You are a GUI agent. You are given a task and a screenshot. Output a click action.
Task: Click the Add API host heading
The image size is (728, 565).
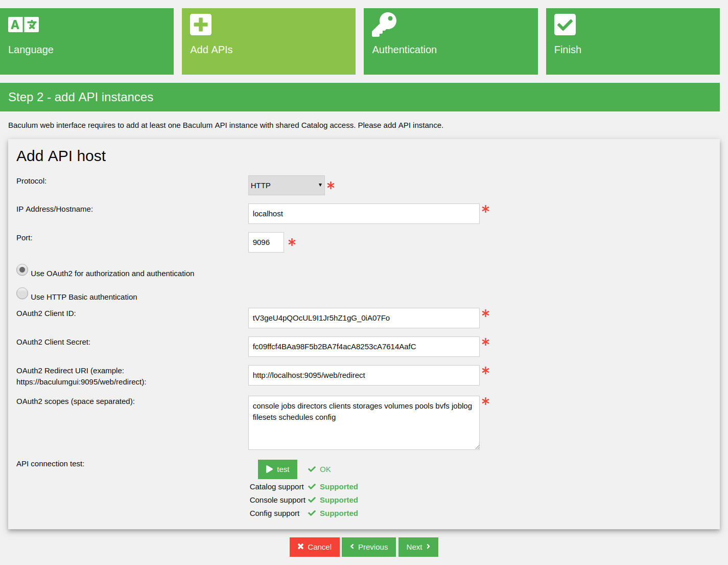61,156
